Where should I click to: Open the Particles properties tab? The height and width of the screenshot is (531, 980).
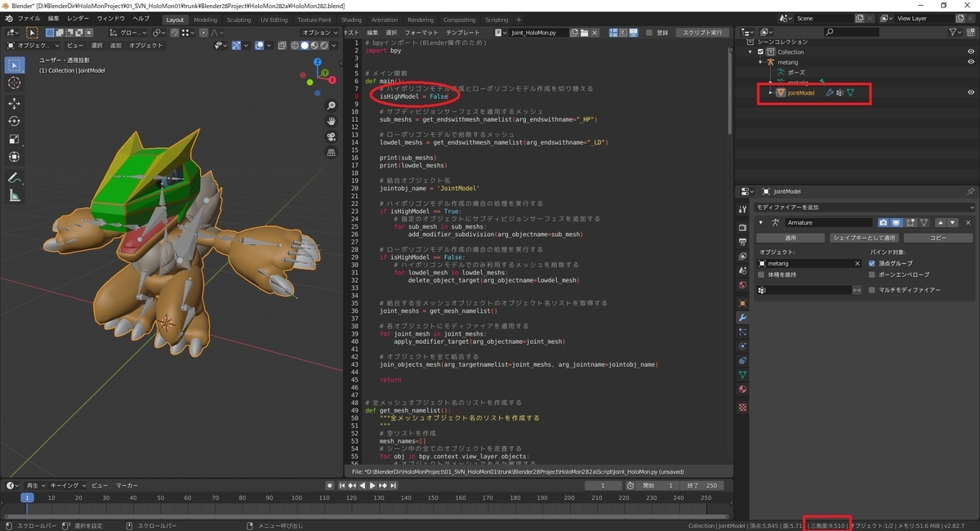[742, 332]
